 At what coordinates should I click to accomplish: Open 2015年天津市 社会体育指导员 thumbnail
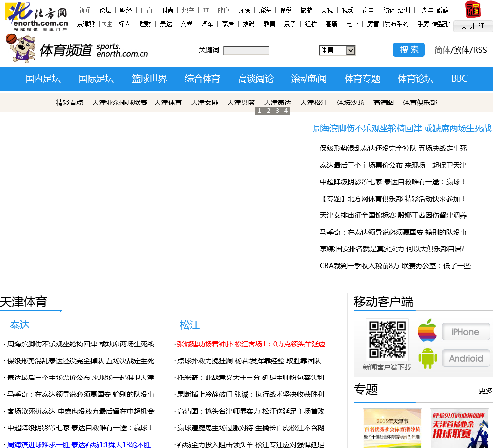pyautogui.click(x=392, y=428)
